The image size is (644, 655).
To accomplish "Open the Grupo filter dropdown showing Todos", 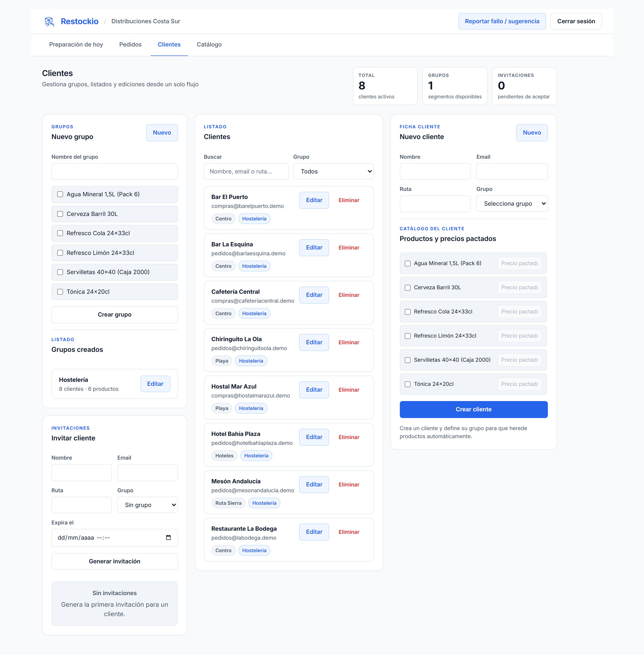I will [333, 171].
